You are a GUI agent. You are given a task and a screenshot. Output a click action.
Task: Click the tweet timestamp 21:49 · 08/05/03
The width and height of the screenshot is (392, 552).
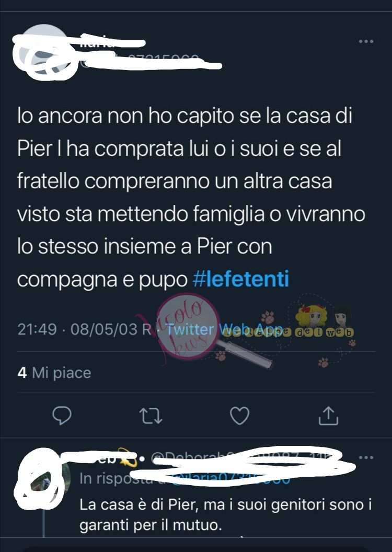tap(77, 329)
